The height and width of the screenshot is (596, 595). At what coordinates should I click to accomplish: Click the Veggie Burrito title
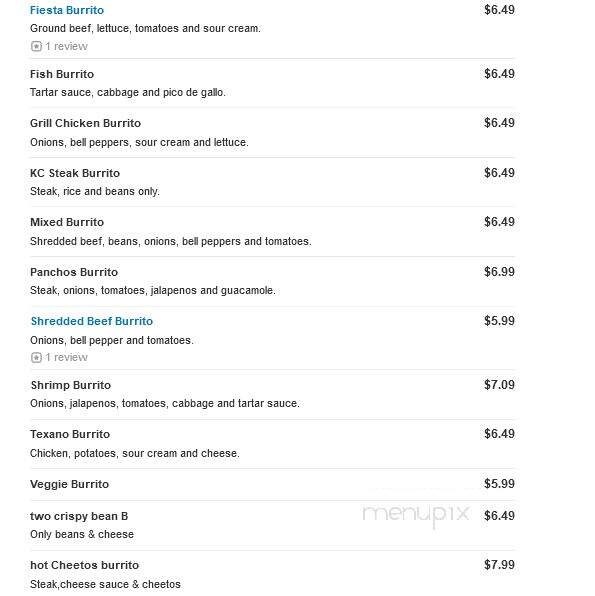69,484
